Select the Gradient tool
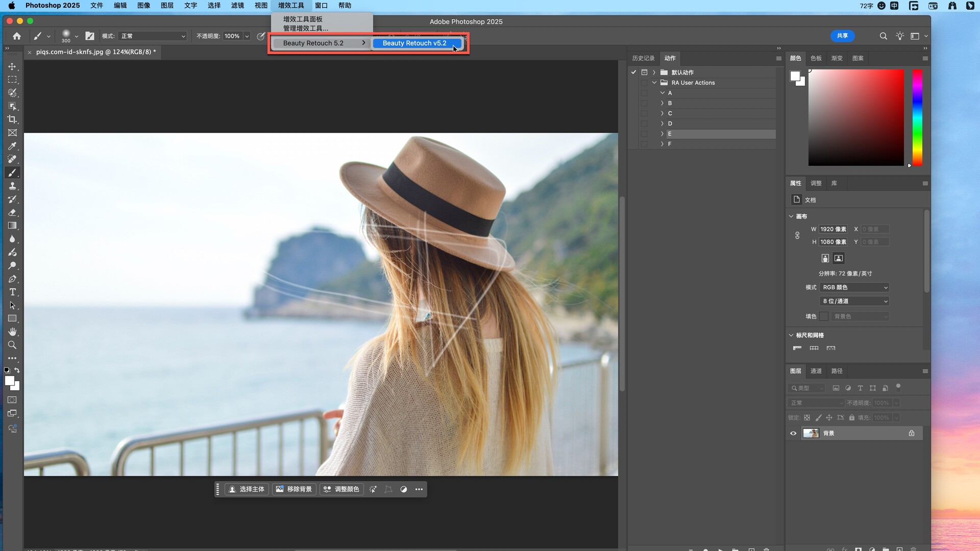Viewport: 980px width, 551px height. pyautogui.click(x=12, y=226)
